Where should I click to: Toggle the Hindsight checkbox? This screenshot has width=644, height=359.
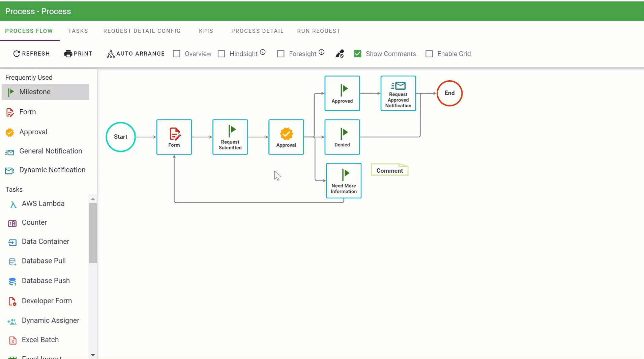[x=222, y=54]
